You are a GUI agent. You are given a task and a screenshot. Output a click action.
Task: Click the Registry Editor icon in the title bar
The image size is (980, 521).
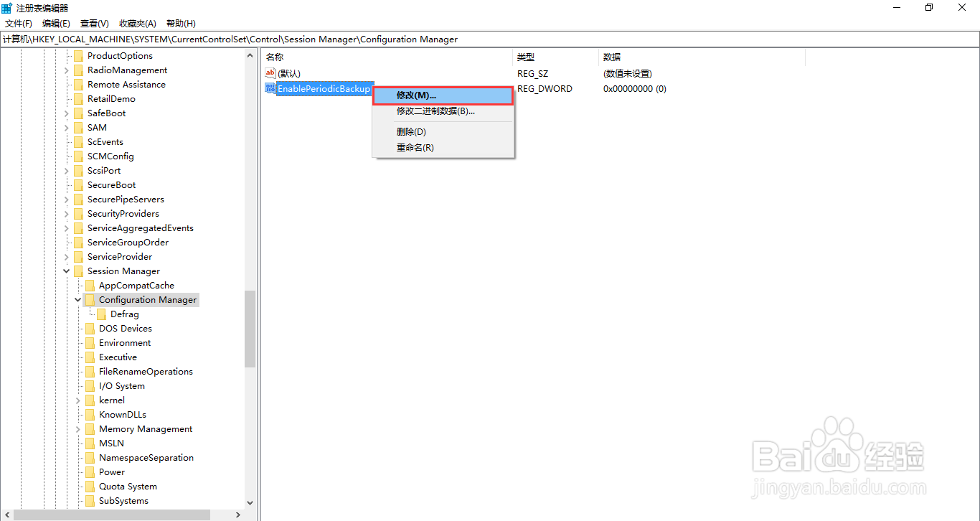click(x=7, y=7)
